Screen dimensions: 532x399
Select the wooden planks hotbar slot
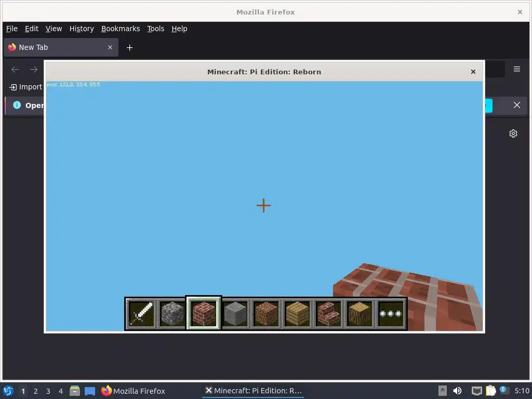[x=297, y=314]
